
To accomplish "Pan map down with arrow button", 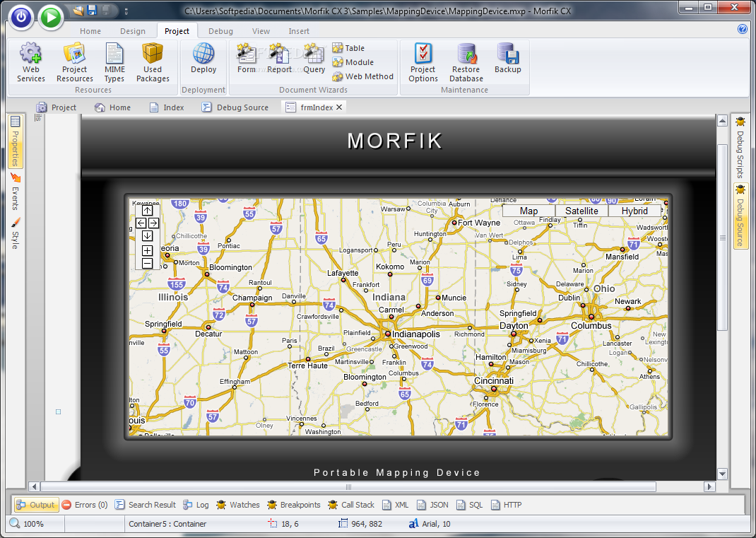I will point(148,235).
